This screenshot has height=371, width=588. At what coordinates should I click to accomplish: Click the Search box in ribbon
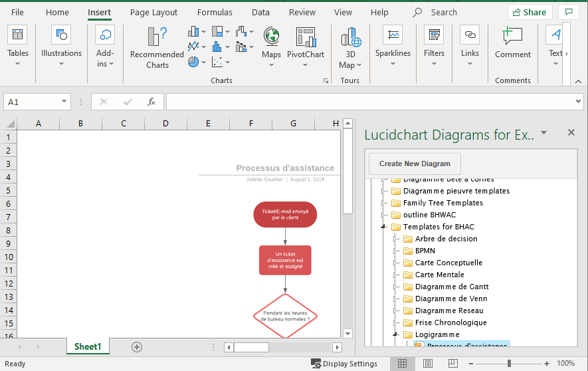click(x=435, y=13)
